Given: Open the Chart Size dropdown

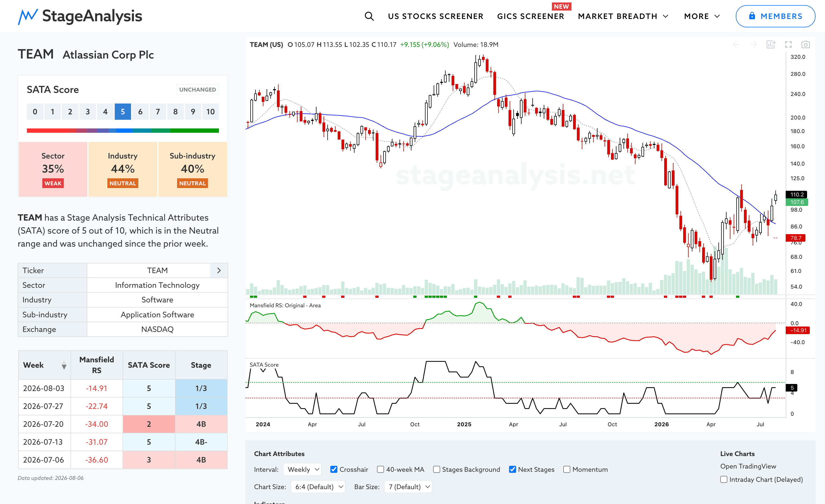Looking at the screenshot, I should [x=318, y=487].
